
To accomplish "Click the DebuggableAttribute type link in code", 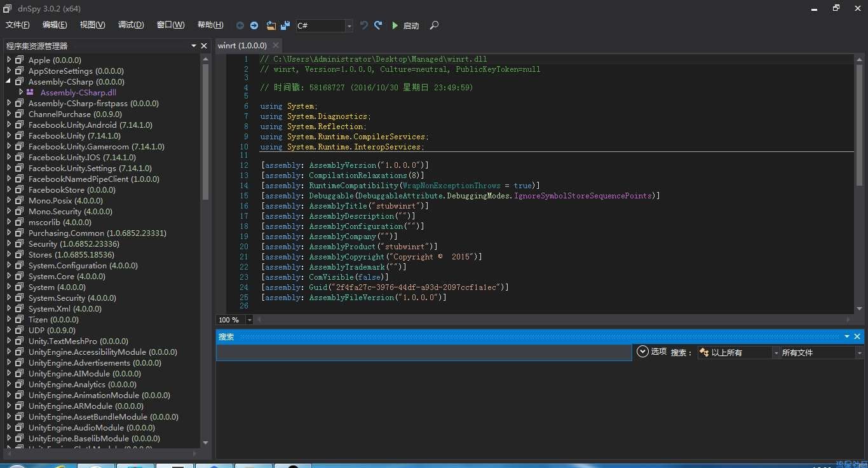I will click(400, 196).
